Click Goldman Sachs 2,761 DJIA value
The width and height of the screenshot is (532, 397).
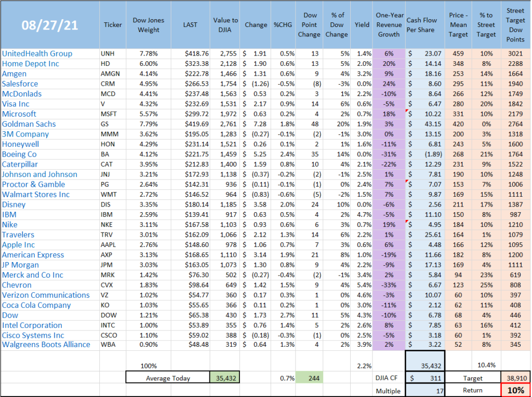point(225,124)
